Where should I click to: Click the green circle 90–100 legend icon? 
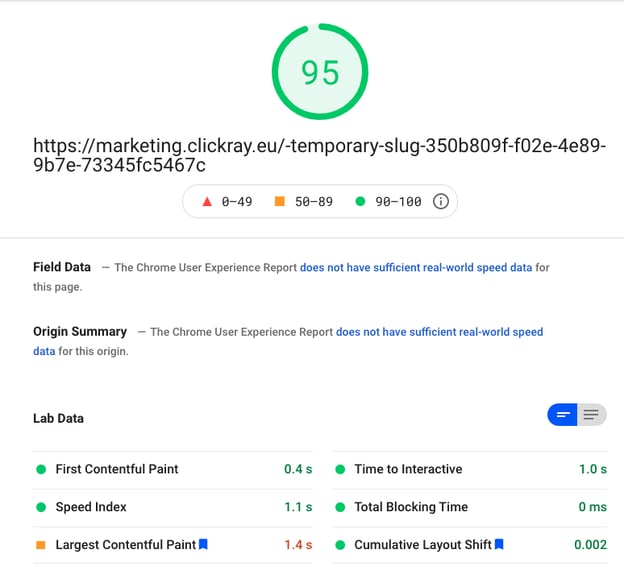(360, 202)
